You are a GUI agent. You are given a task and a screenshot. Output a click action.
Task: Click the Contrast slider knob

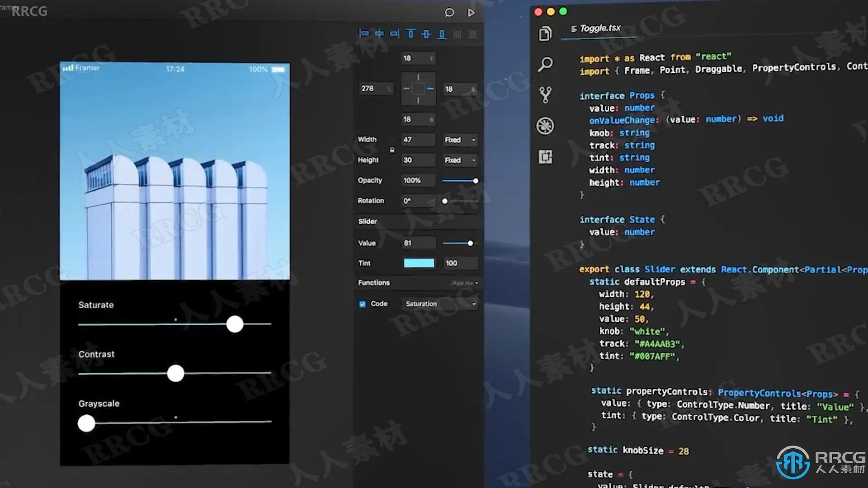coord(175,373)
